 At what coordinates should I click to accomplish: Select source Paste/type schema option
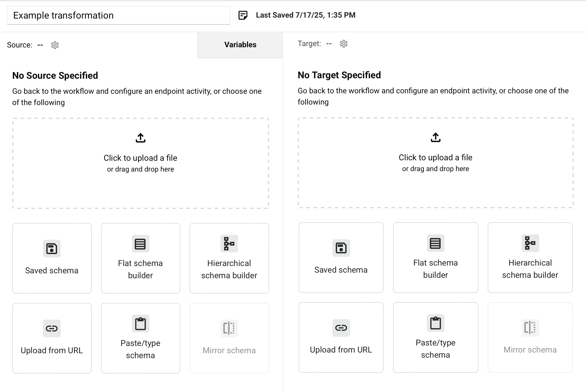click(141, 338)
